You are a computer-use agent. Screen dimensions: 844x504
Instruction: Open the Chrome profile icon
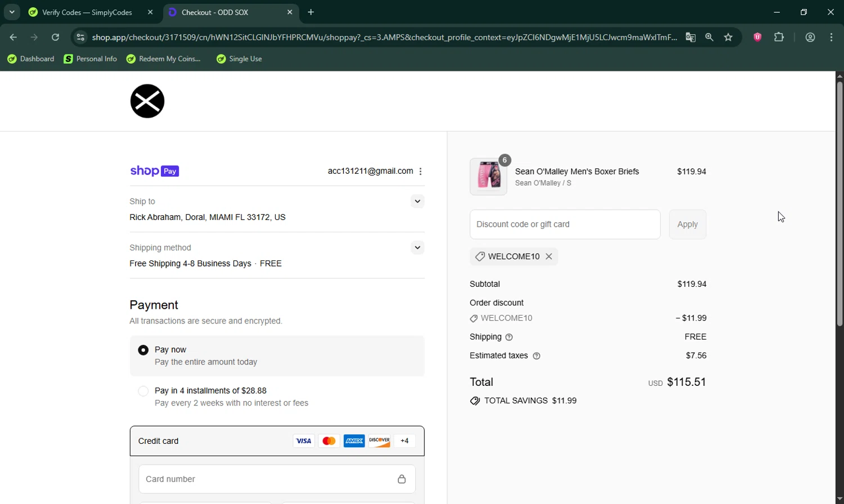[810, 38]
